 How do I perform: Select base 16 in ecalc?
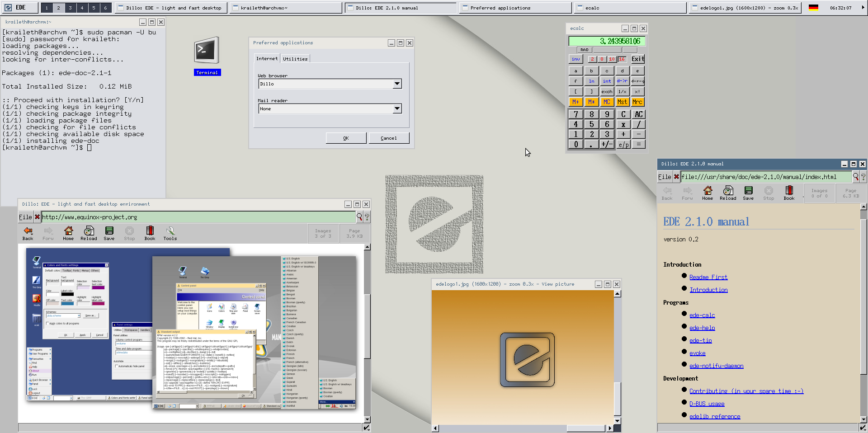(622, 59)
